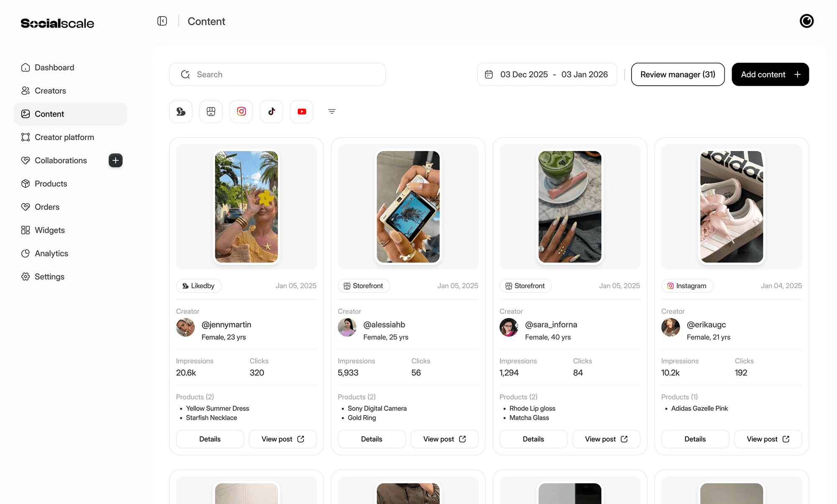Click the plus icon beside Collaborations
Screen dimensions: 837x504
click(116, 160)
